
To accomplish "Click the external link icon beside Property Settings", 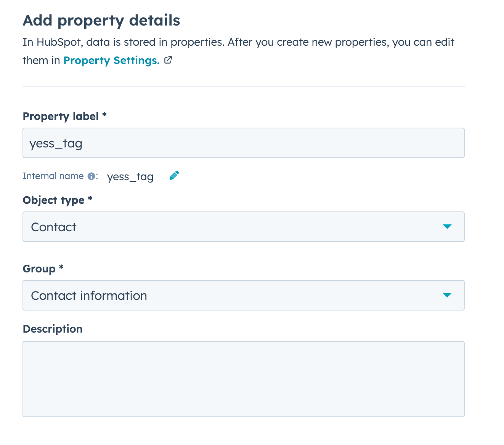I will point(168,60).
